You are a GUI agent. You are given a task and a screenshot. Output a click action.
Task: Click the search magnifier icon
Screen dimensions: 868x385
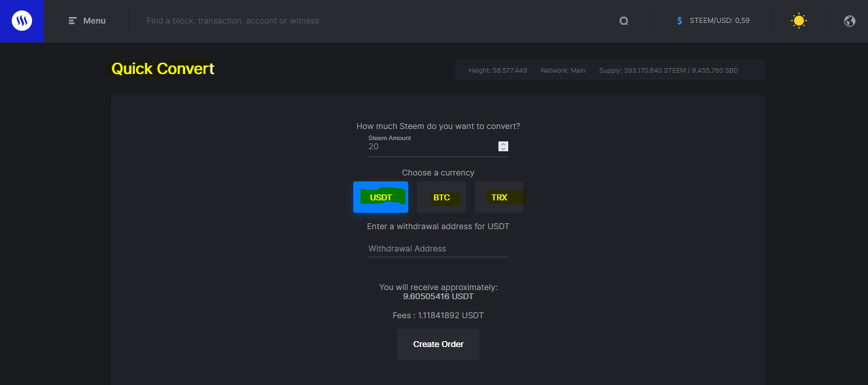coord(624,21)
